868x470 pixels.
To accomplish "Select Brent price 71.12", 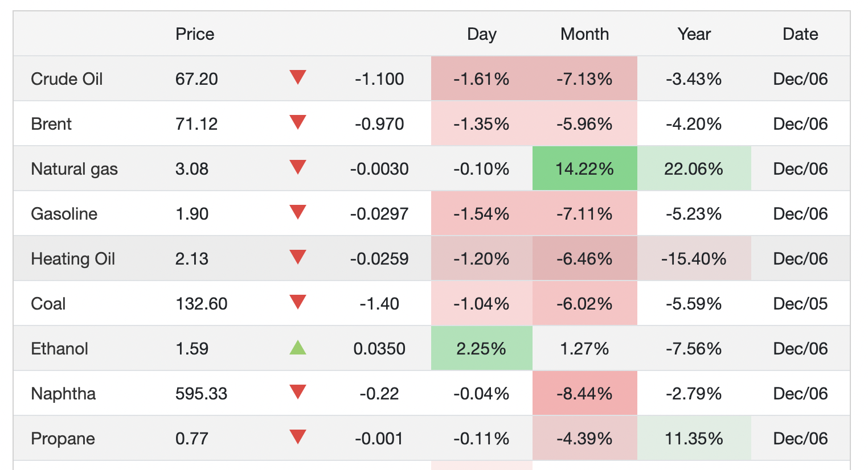I will (x=196, y=124).
